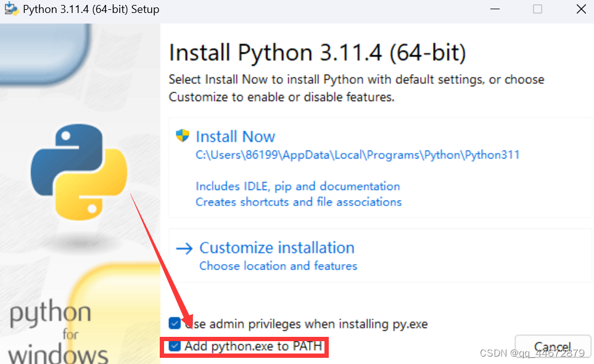The width and height of the screenshot is (594, 364).
Task: Click the 'Python 3.11.4 (64-bit) Setup' window title
Action: coord(91,9)
